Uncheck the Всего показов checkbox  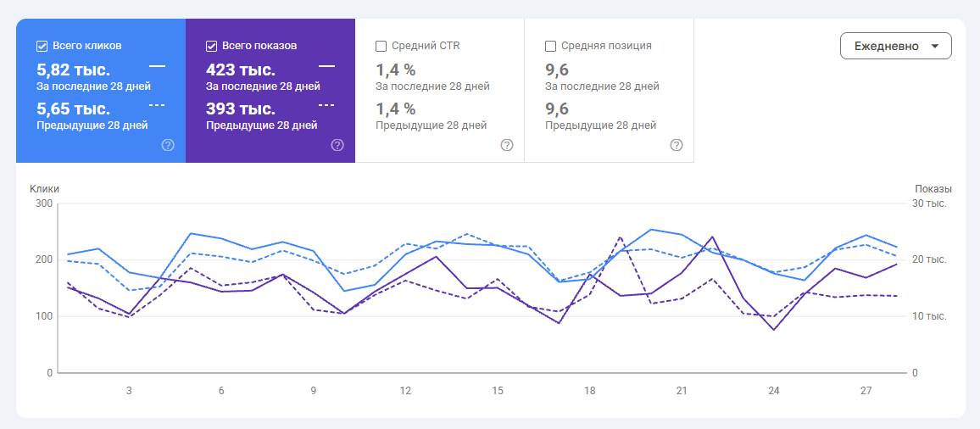pyautogui.click(x=211, y=46)
